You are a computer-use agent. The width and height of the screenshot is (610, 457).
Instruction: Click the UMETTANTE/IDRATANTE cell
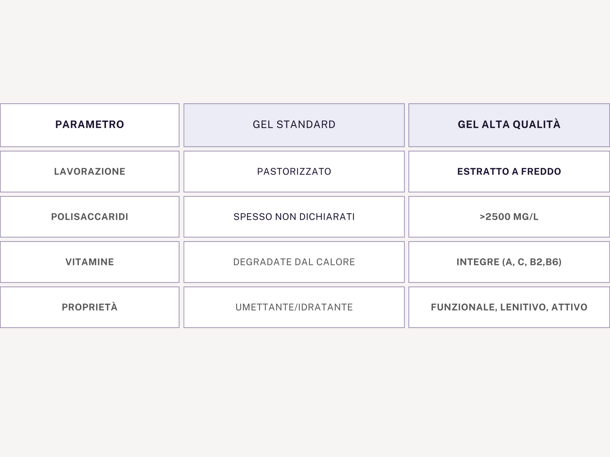pyautogui.click(x=294, y=307)
